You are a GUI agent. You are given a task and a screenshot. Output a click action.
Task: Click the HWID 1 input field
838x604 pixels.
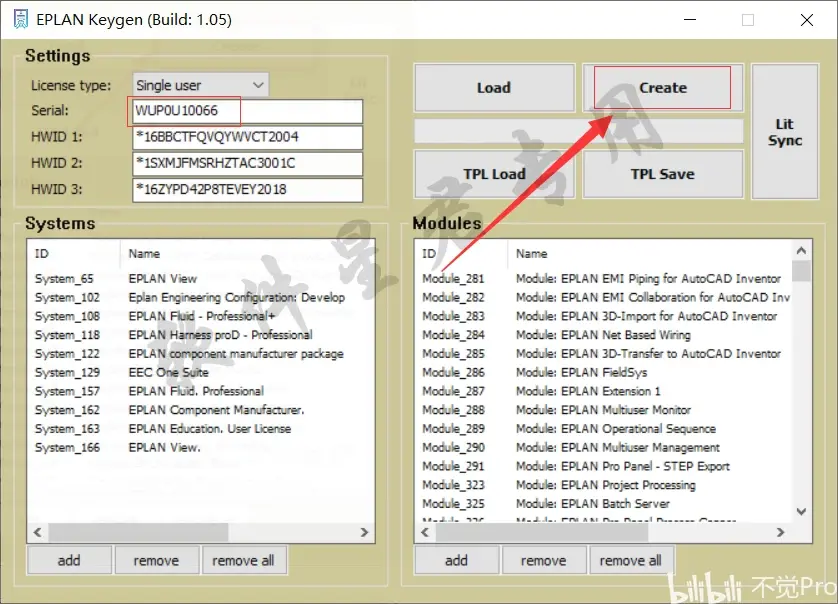[x=247, y=137]
